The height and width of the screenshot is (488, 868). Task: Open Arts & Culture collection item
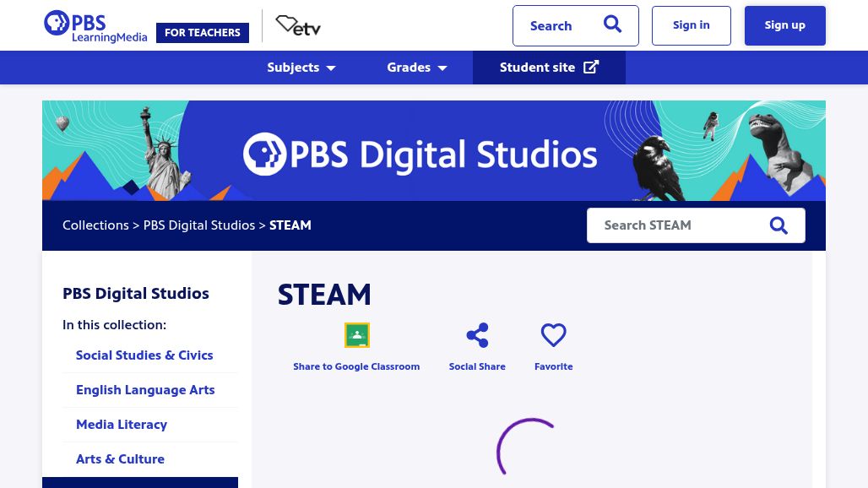tap(120, 459)
